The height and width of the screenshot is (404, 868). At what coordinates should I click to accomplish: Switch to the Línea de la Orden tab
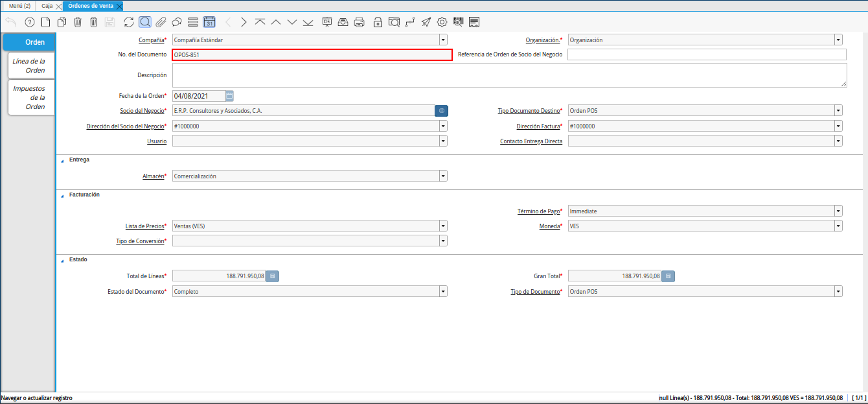pos(30,65)
